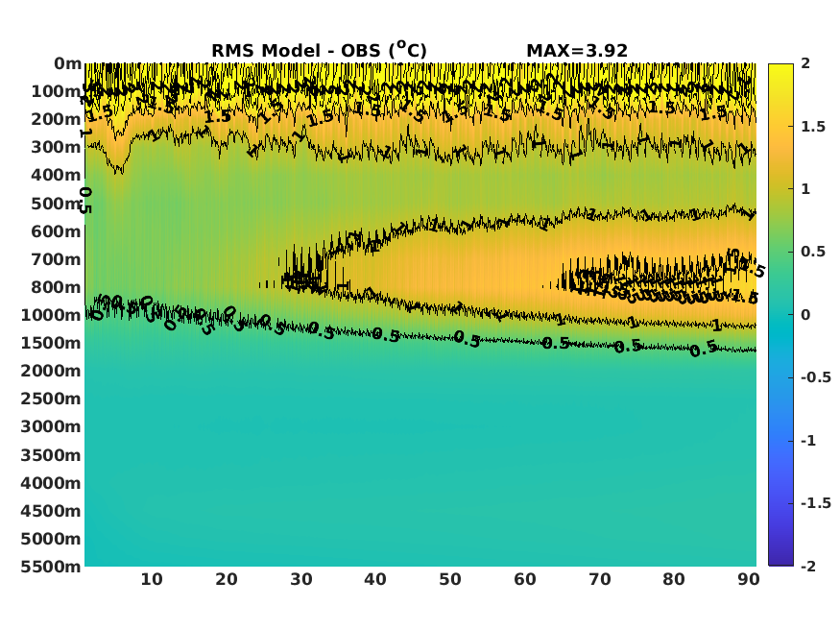This screenshot has height=630, width=840.
Task: Click the vertical colorbar gradient strip
Action: 780,314
